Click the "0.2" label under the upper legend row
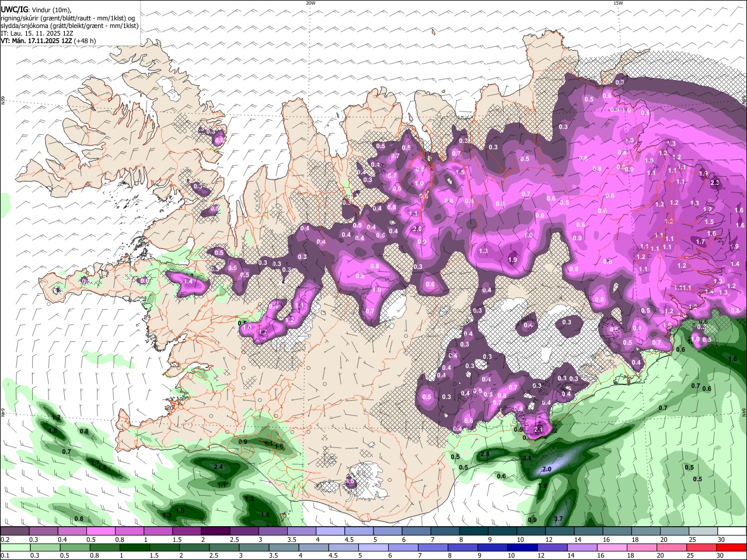Image resolution: width=747 pixels, height=560 pixels. 5,540
